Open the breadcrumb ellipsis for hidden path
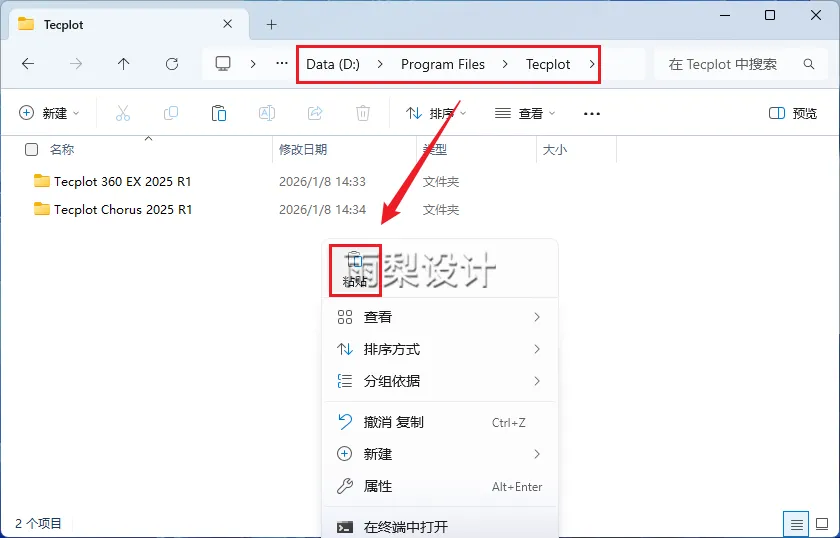 pos(282,64)
